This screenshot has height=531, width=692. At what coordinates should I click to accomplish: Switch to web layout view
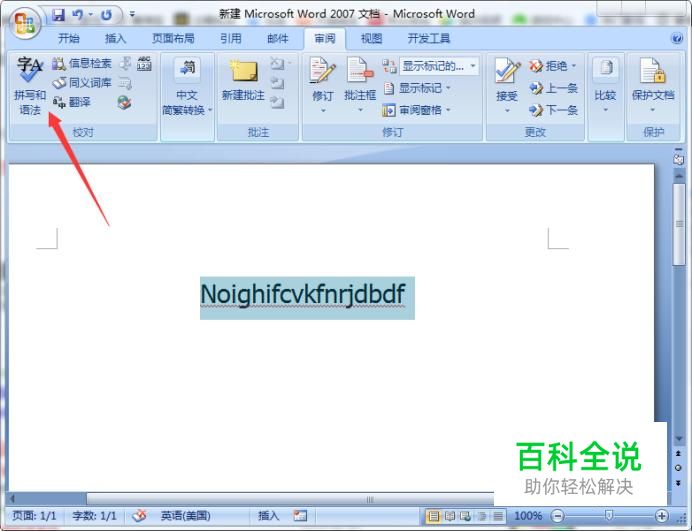(x=465, y=516)
